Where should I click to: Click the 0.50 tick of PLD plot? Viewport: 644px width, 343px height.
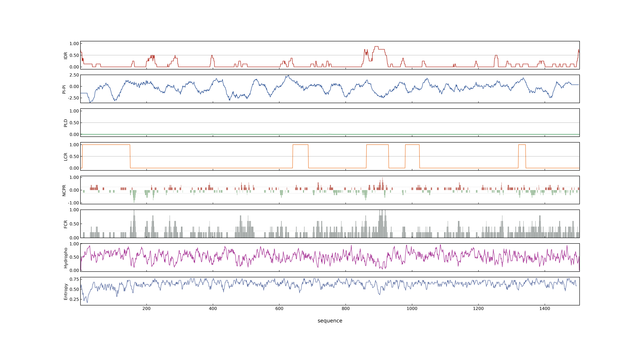pos(74,123)
